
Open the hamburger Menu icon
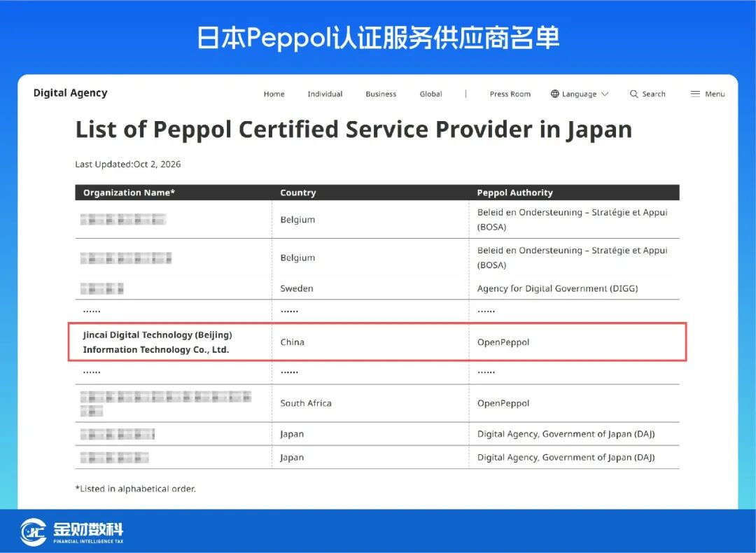click(x=695, y=94)
